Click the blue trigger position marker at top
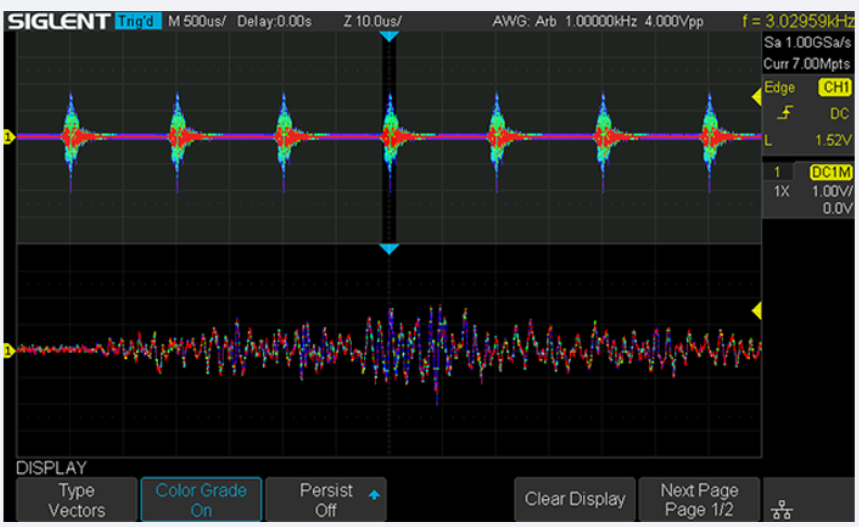The width and height of the screenshot is (859, 527). pyautogui.click(x=389, y=37)
